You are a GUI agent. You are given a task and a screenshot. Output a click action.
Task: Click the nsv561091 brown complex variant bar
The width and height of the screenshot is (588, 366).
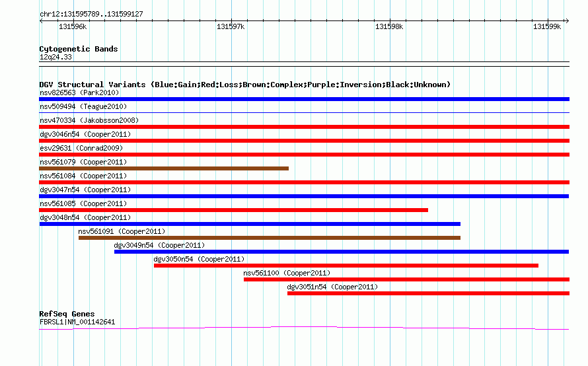[270, 238]
